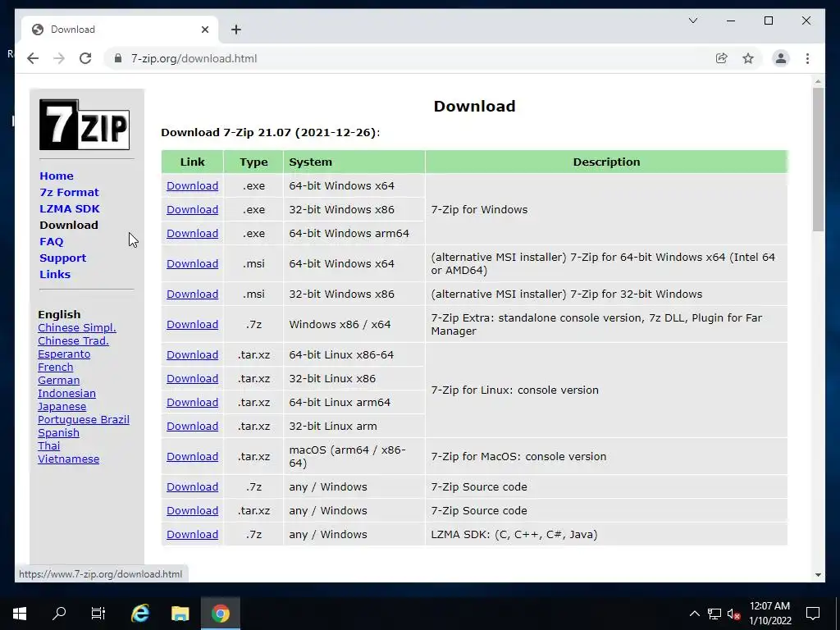Click the forward navigation arrow
The height and width of the screenshot is (630, 840).
(59, 58)
